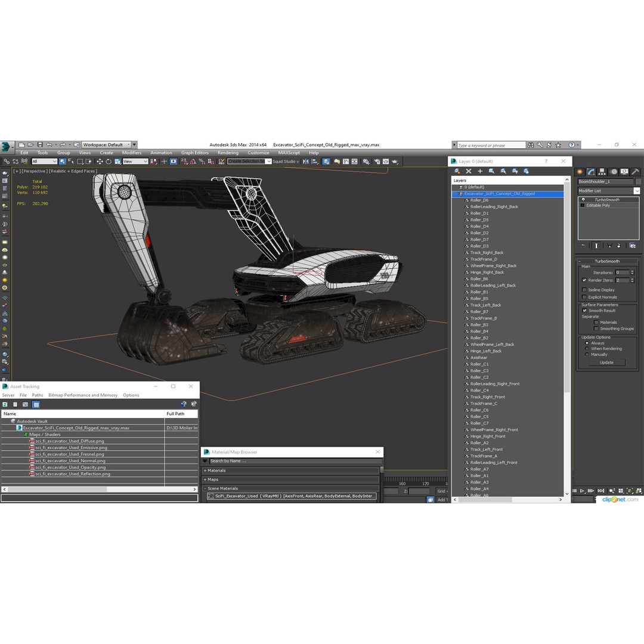
Task: Open the Utilities hammer panel tab
Action: tap(635, 172)
